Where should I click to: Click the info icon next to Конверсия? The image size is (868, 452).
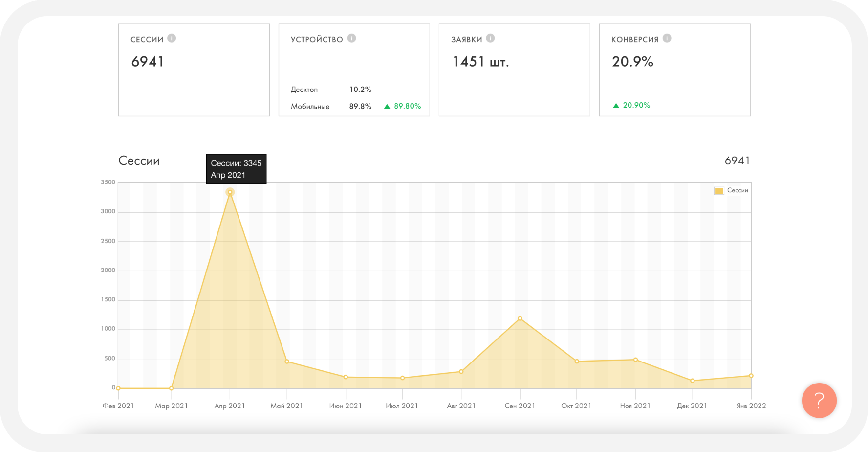[x=667, y=38]
